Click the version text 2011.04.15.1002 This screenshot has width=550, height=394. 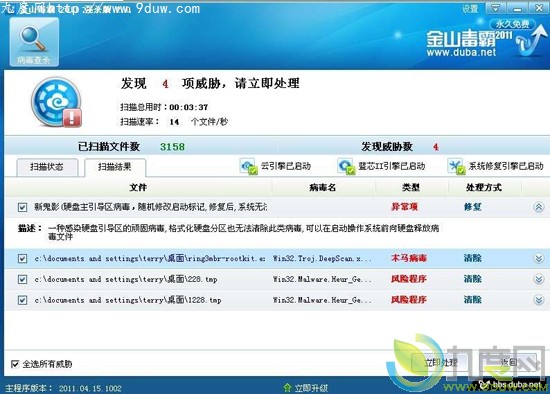[x=90, y=388]
